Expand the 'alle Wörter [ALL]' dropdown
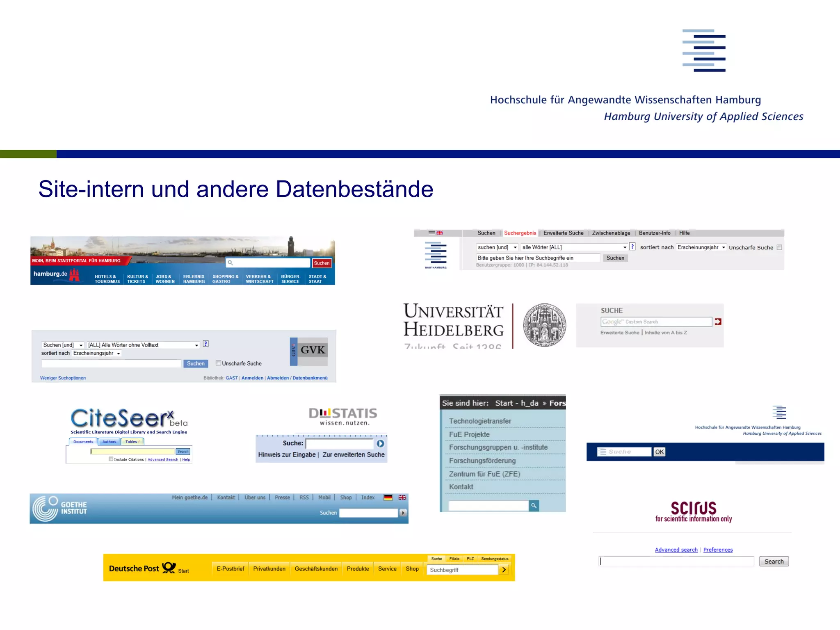840x630 pixels. pyautogui.click(x=574, y=247)
